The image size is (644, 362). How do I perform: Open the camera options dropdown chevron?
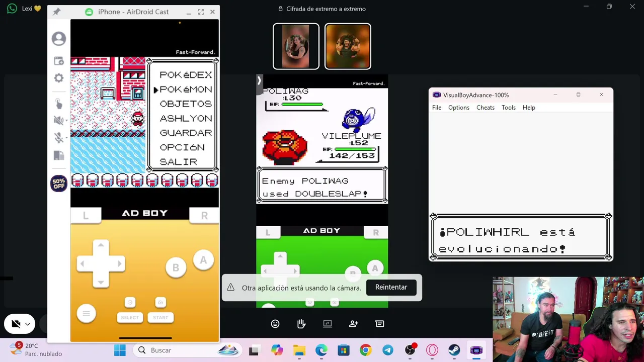pyautogui.click(x=28, y=324)
